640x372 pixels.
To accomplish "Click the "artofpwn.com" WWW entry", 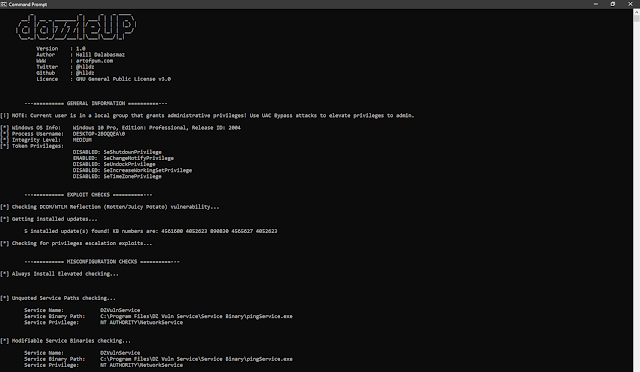I will (94, 61).
